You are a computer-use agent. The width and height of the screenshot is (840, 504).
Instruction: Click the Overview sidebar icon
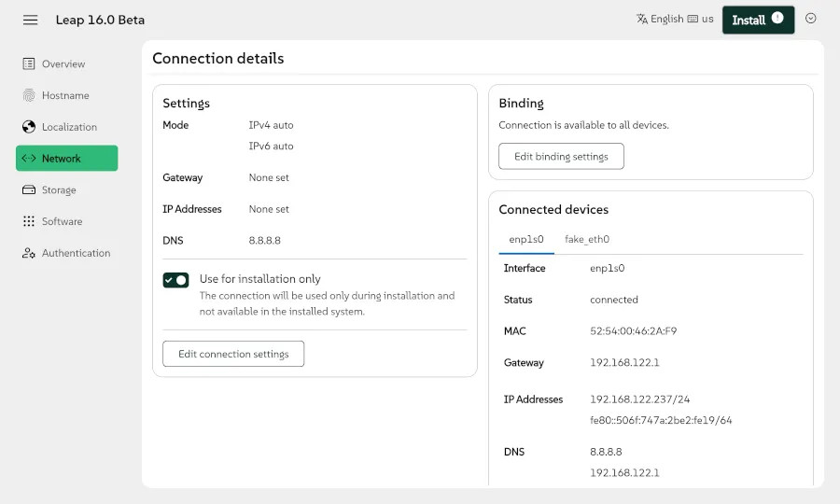29,64
